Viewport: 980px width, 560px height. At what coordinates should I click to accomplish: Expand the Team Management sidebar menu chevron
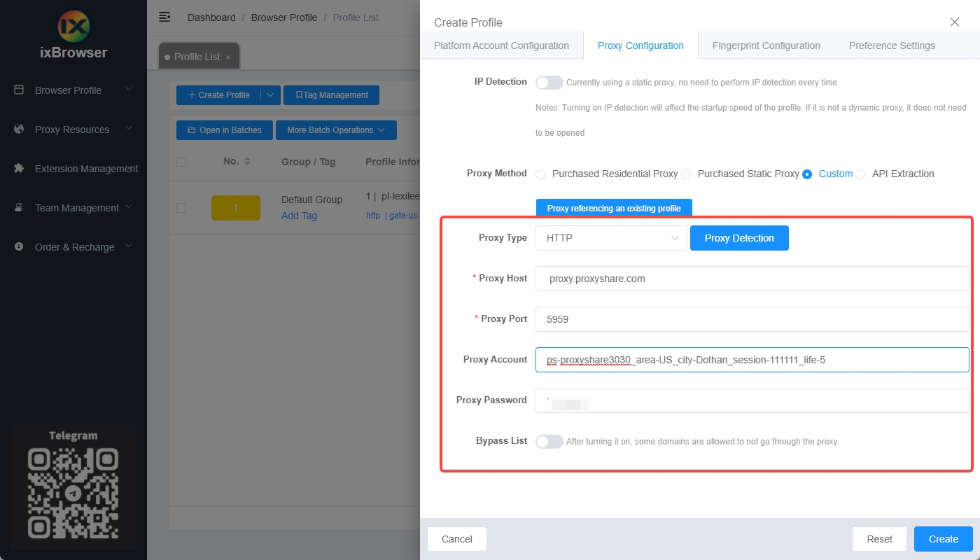click(129, 207)
